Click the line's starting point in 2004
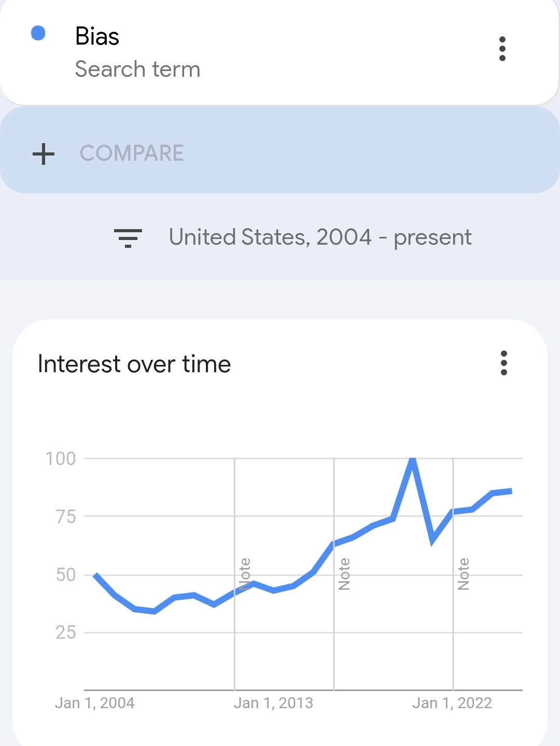The image size is (560, 746). pos(95,575)
